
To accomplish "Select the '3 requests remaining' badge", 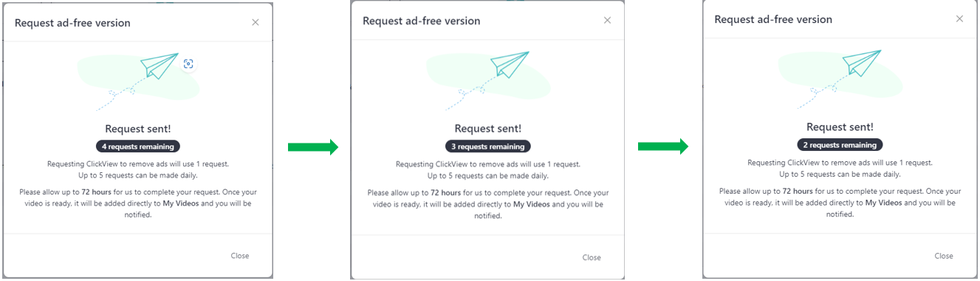I will (487, 146).
